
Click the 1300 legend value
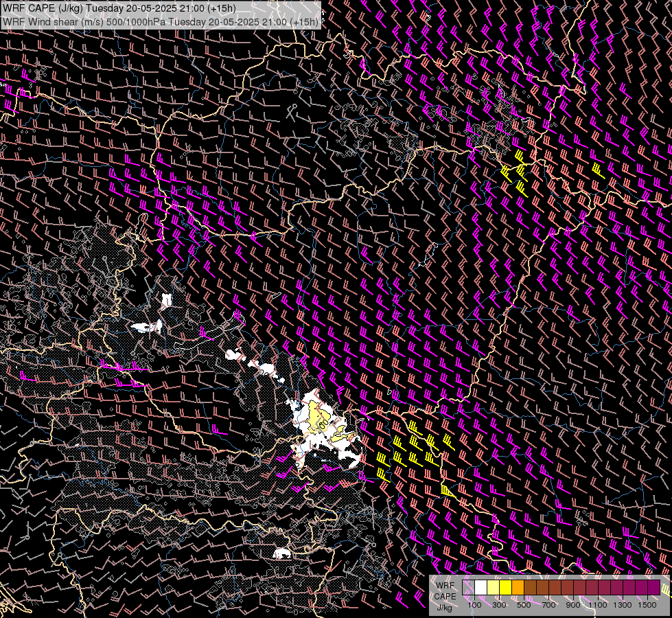623,605
